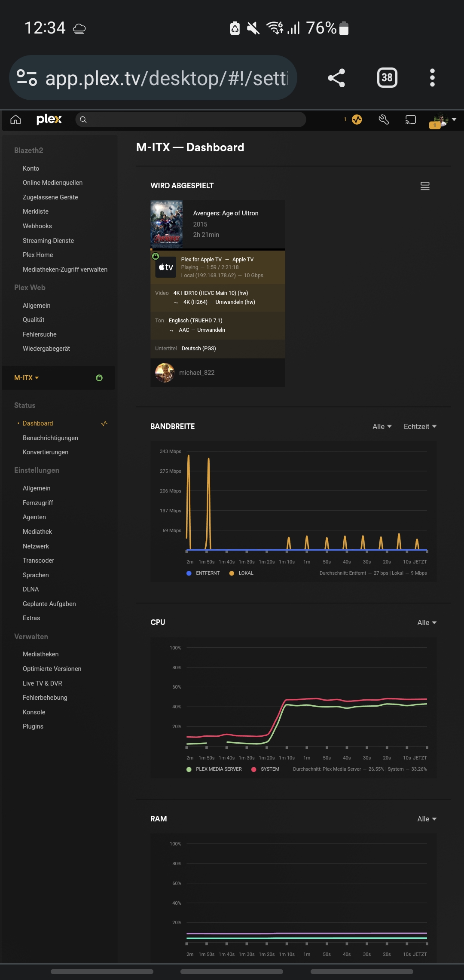Tap the browser share icon
Screen dimensions: 464x980
pos(336,78)
